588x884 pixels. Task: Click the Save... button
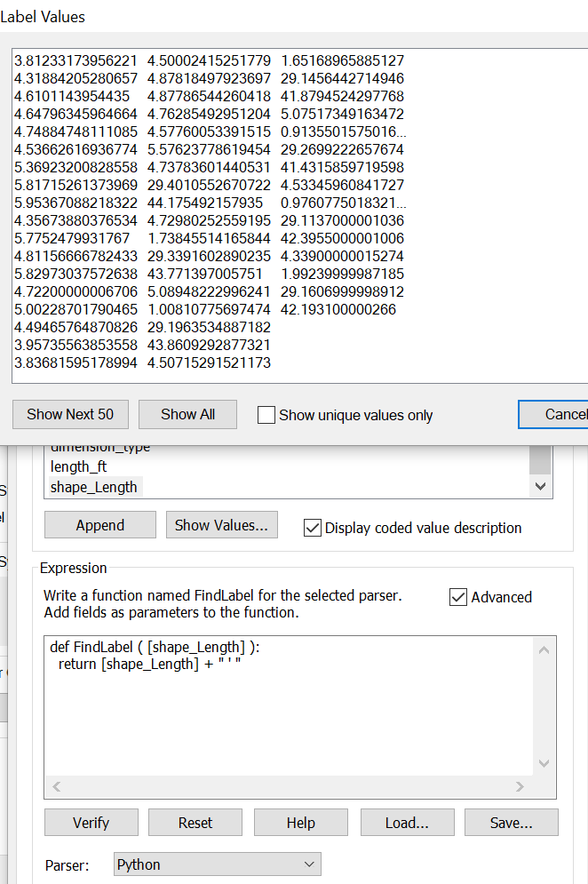pos(511,823)
